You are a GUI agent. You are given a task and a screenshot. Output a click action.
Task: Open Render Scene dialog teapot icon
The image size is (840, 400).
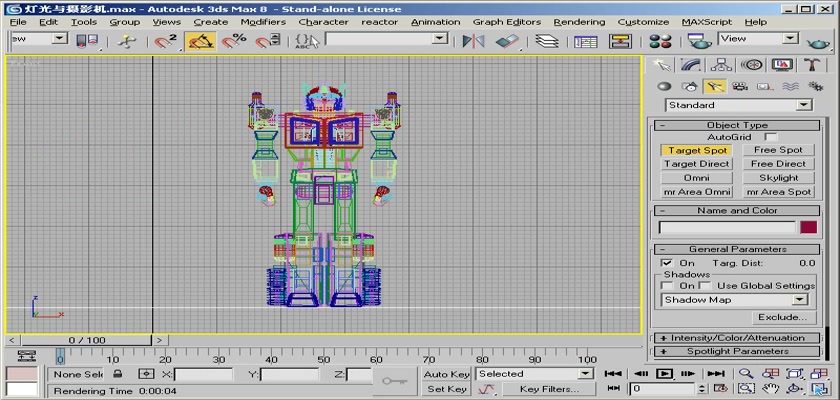coord(699,41)
